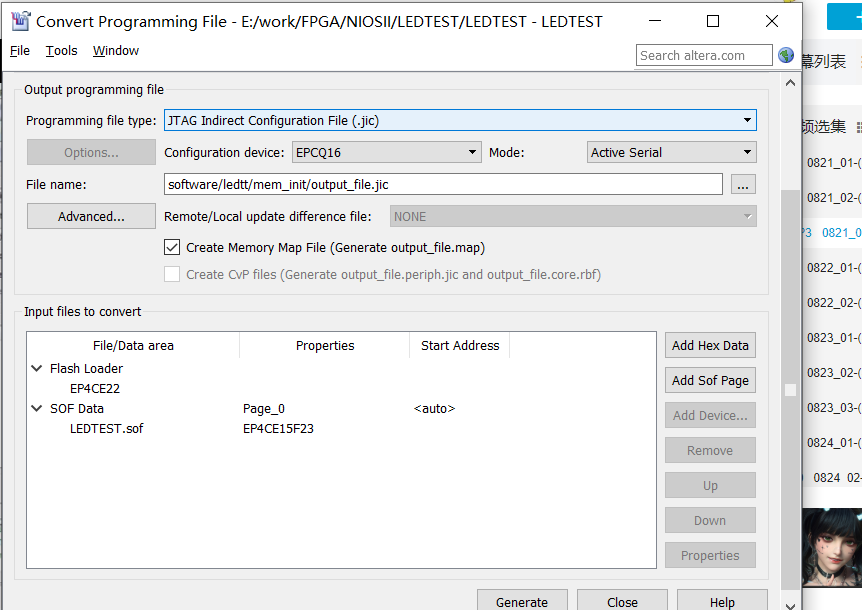862x610 pixels.
Task: Toggle Create Memory Map File checkbox
Action: point(172,247)
